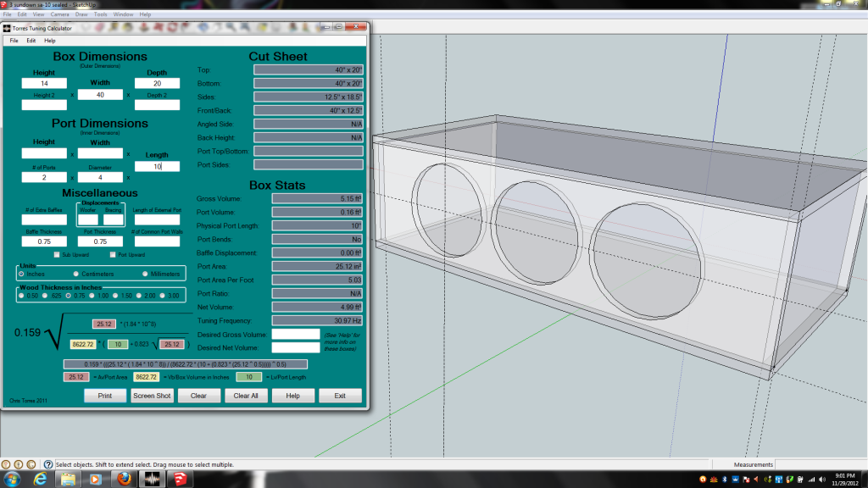The height and width of the screenshot is (488, 868).
Task: Click the Exit button
Action: (340, 396)
